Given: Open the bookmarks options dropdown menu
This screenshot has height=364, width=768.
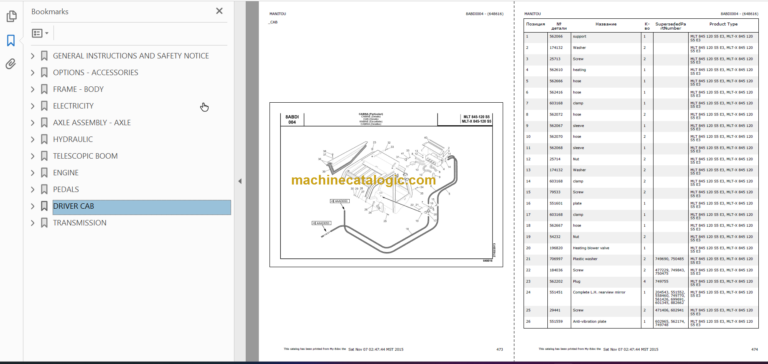Looking at the screenshot, I should (x=40, y=33).
